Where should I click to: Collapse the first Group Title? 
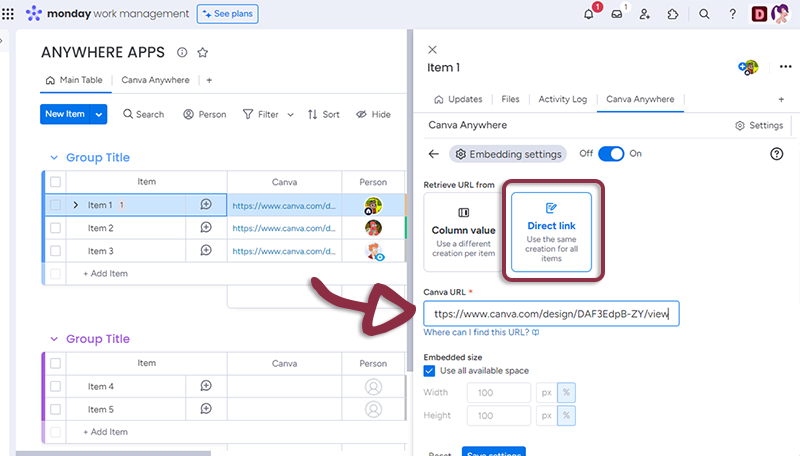coord(54,158)
